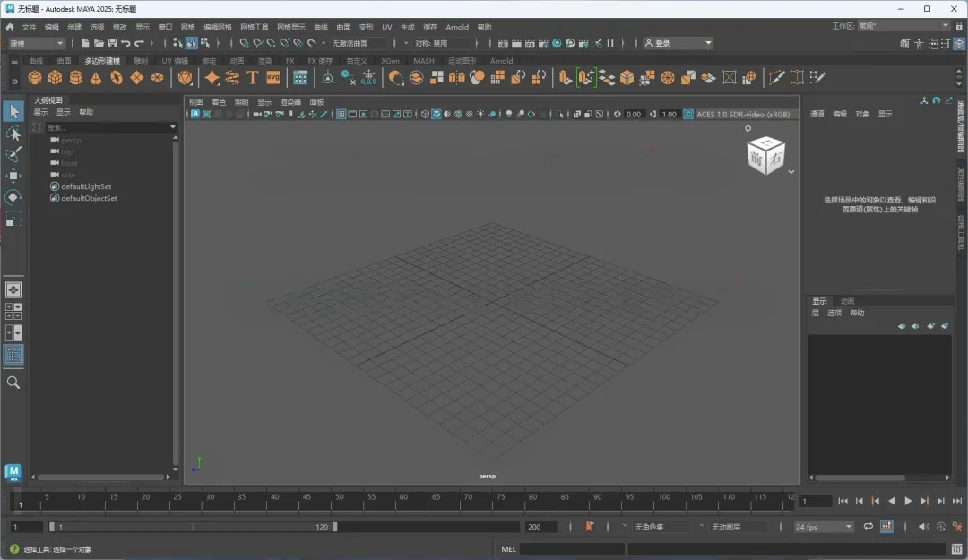
Task: Open the 动画 tab in layer editor
Action: (x=847, y=301)
